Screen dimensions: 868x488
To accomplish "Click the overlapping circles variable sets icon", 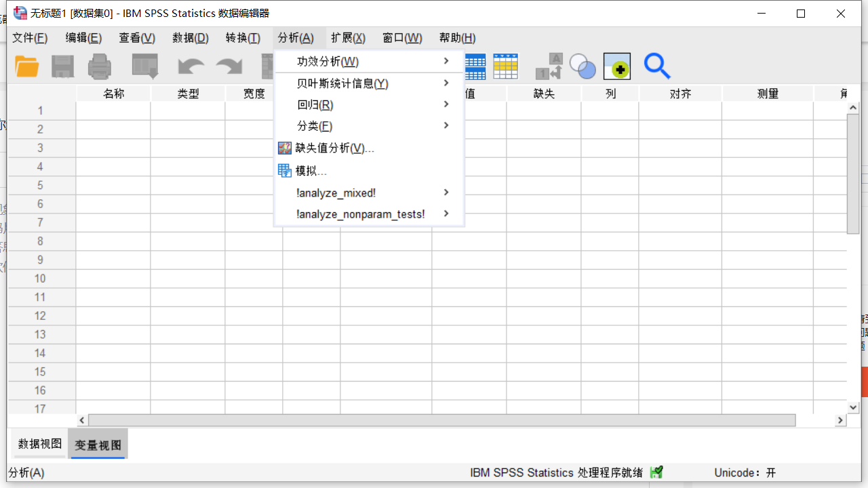I will (583, 66).
